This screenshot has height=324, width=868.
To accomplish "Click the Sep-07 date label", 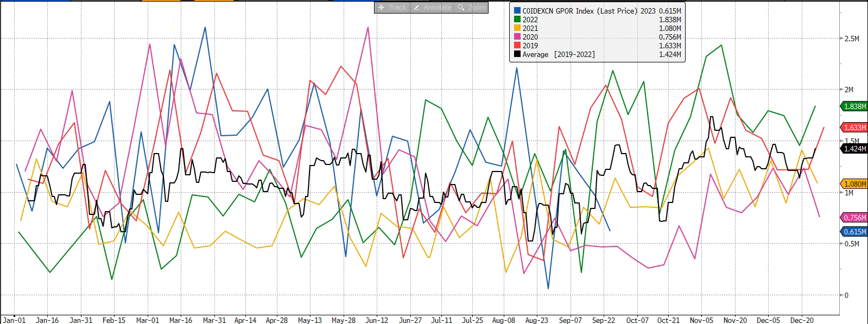I will tap(571, 320).
